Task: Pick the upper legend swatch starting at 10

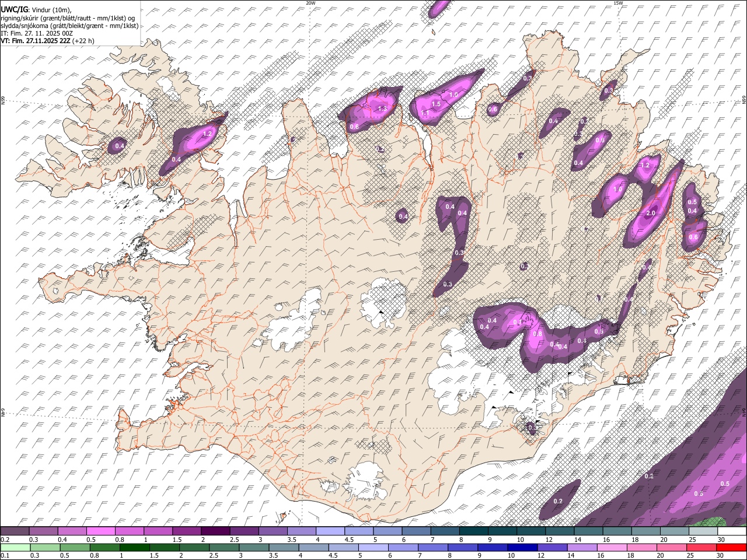Action: pyautogui.click(x=531, y=531)
